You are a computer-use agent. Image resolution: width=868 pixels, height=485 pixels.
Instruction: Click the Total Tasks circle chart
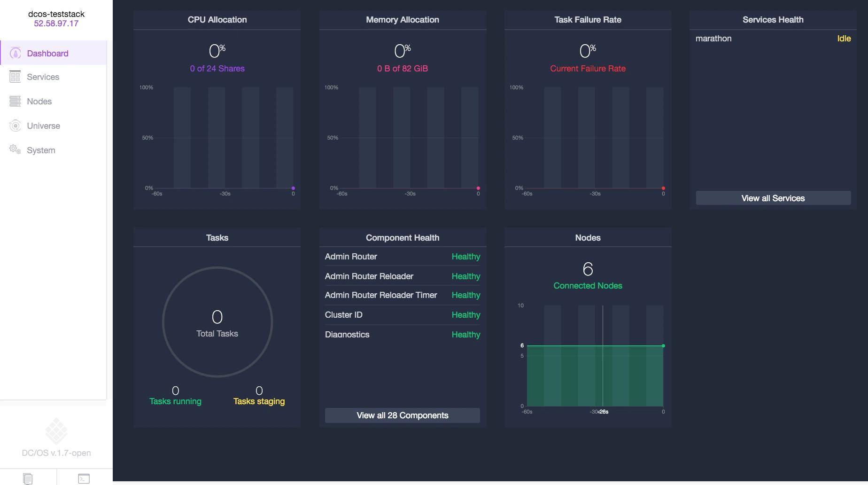click(217, 322)
